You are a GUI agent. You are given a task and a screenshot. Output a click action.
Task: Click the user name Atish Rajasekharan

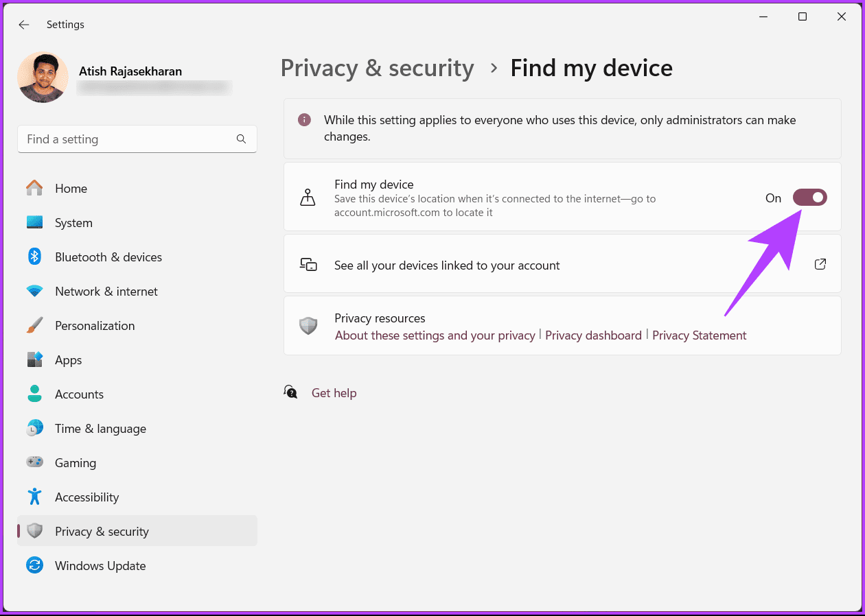(130, 71)
